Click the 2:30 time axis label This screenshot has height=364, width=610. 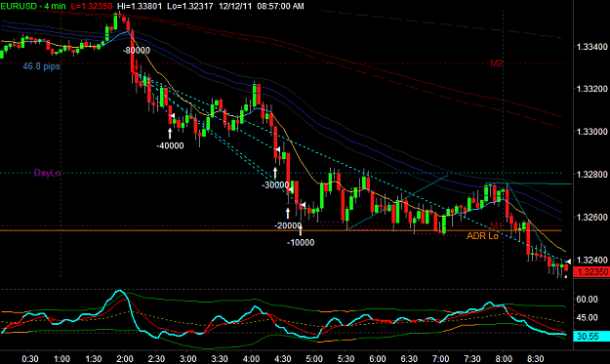[156, 358]
